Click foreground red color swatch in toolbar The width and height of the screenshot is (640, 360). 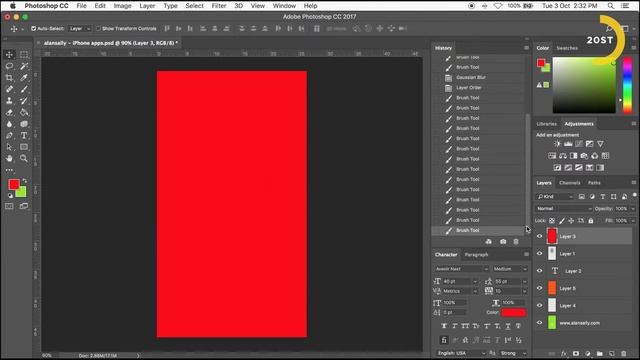click(14, 184)
